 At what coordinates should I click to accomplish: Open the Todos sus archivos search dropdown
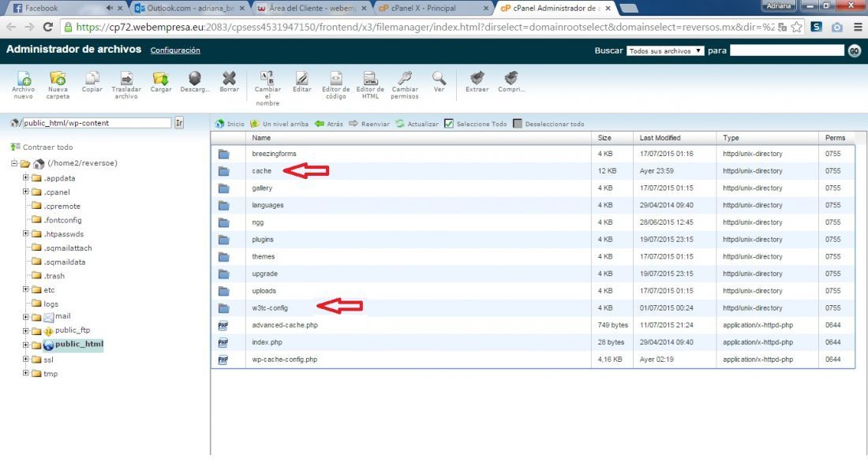pyautogui.click(x=665, y=51)
